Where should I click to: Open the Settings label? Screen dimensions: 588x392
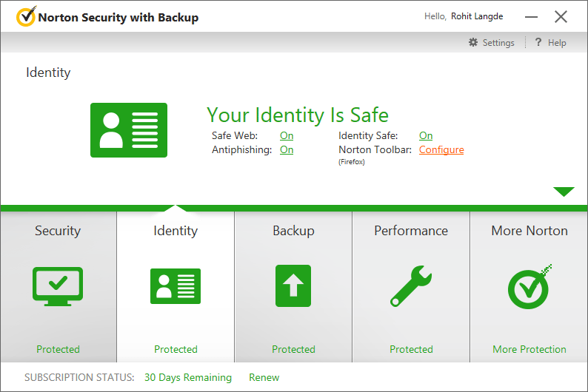click(498, 43)
